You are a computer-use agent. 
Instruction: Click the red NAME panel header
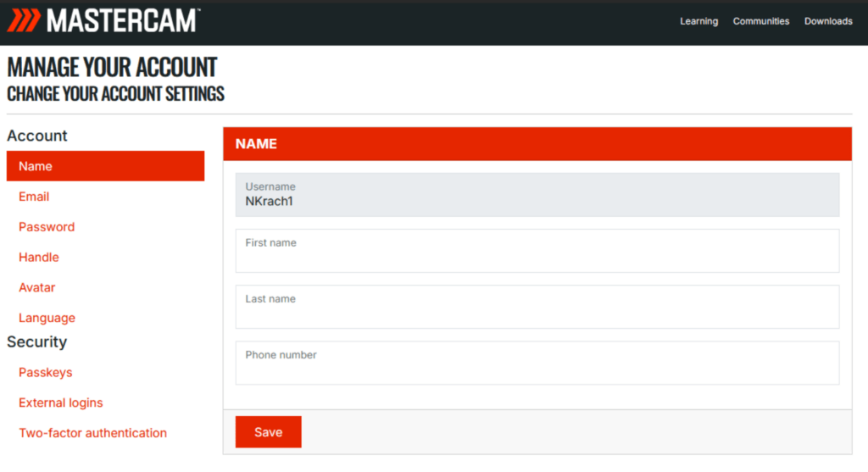(x=537, y=144)
